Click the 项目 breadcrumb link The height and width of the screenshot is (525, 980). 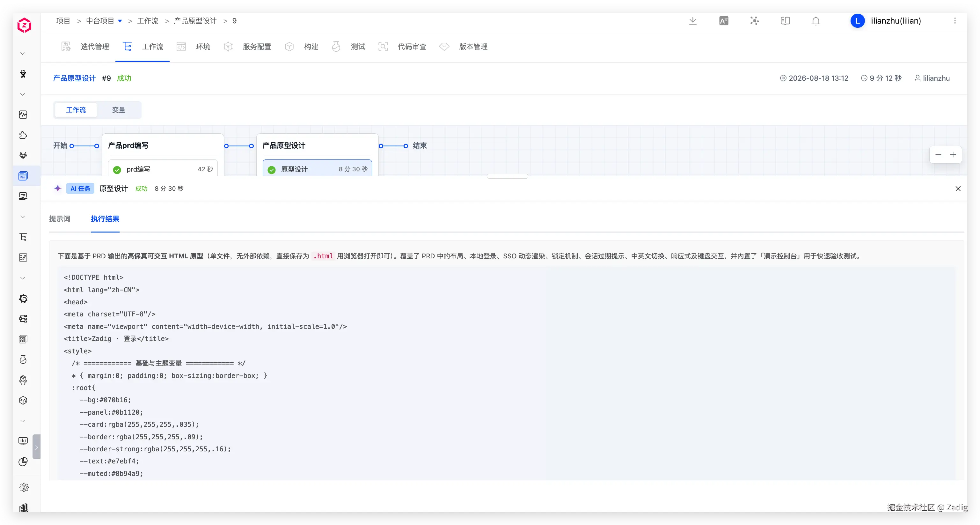63,21
